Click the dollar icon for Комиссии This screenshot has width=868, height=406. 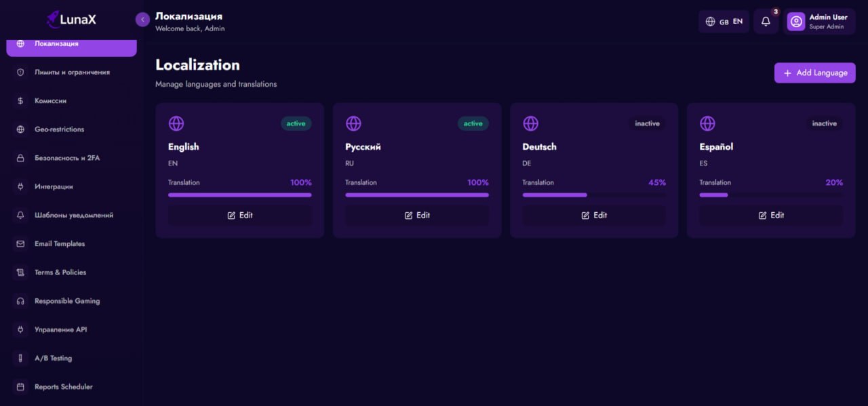(20, 101)
